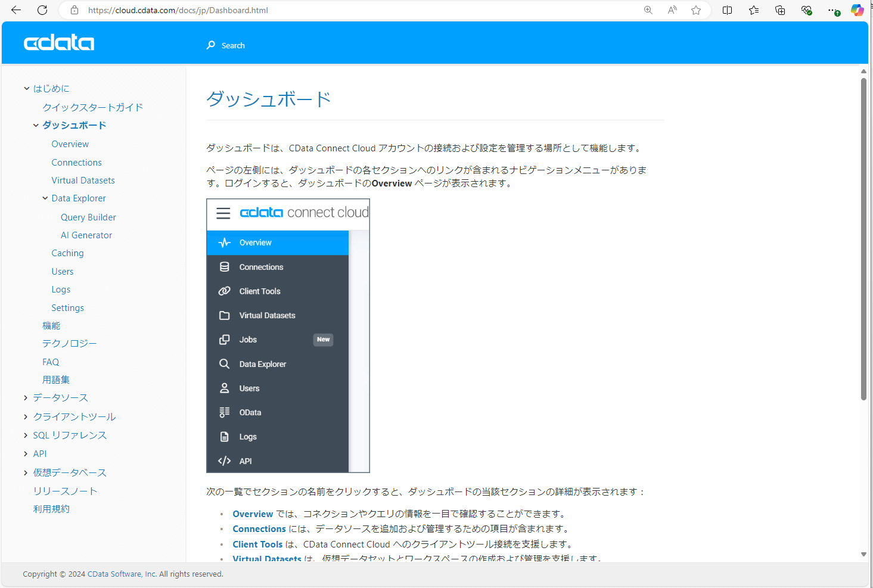Open 用語集 in sidebar
The height and width of the screenshot is (588, 873).
pos(56,380)
